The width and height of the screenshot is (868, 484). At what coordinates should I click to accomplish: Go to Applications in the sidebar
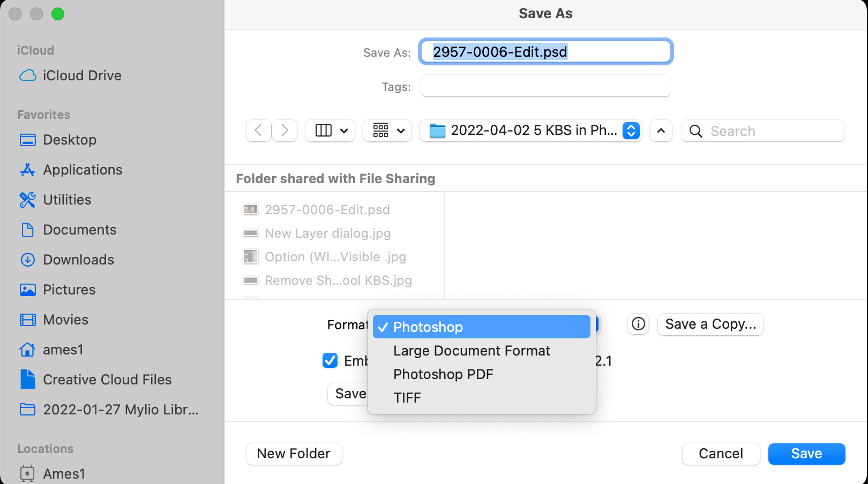click(83, 170)
